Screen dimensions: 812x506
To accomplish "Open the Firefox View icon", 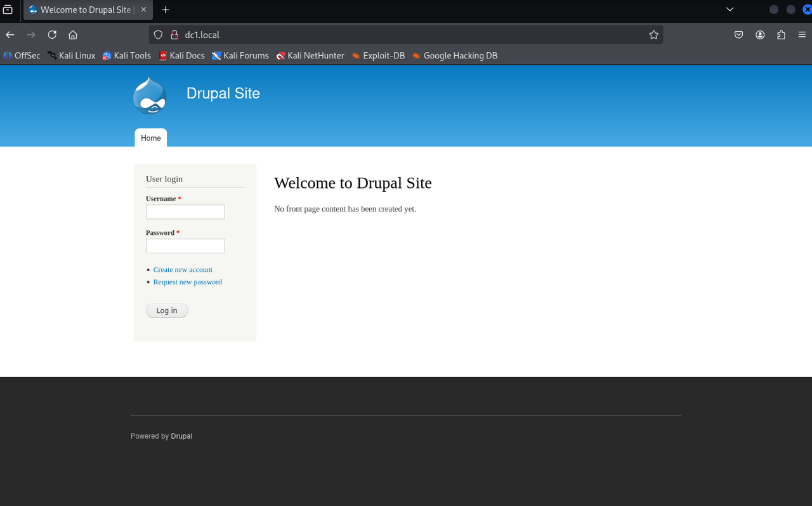I will click(8, 10).
